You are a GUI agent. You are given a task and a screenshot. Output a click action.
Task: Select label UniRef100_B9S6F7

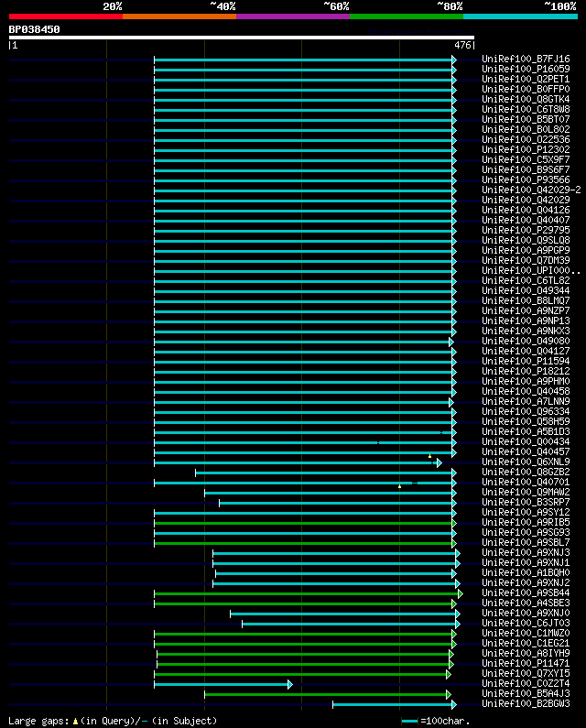pos(526,170)
